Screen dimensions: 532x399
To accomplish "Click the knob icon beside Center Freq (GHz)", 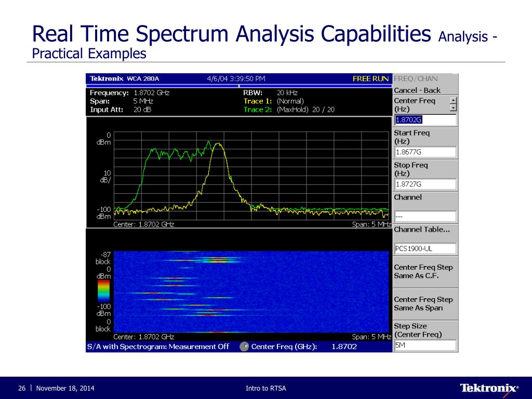I will coord(244,347).
